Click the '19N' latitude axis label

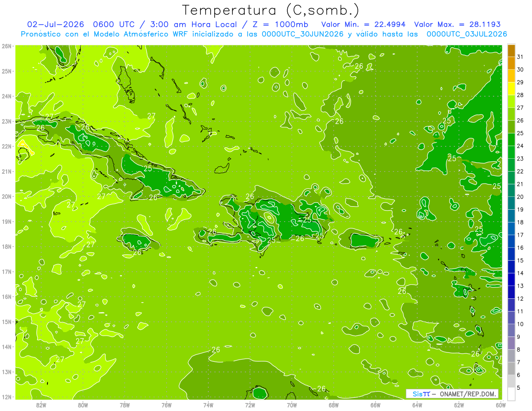click(6, 221)
